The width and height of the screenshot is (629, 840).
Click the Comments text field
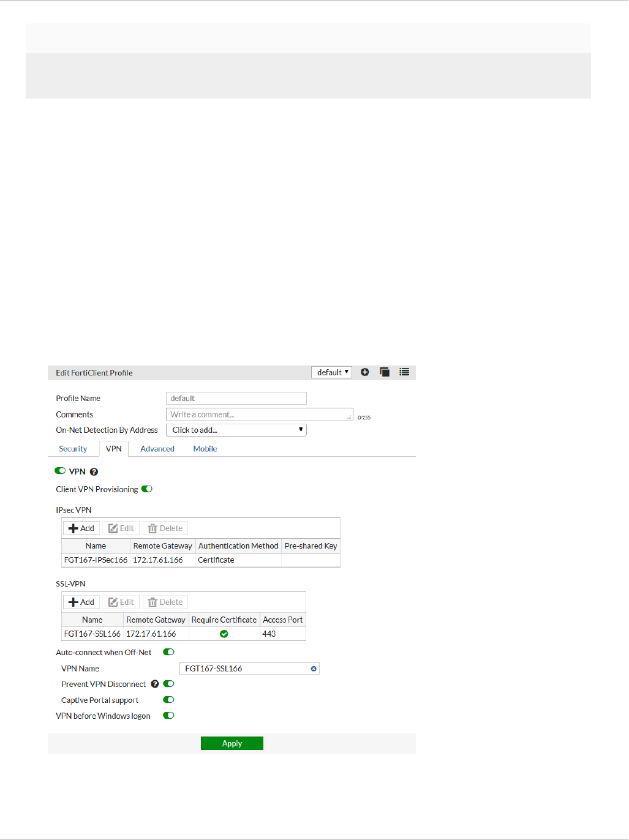(x=260, y=414)
